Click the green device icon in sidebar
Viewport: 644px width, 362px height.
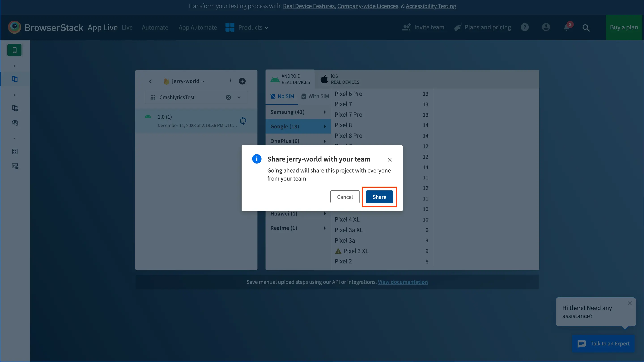[15, 50]
